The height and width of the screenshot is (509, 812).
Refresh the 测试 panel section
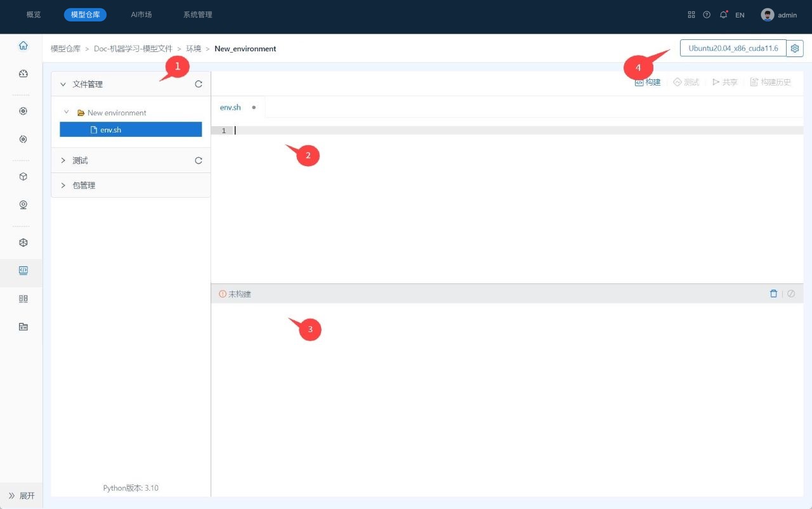click(x=199, y=160)
